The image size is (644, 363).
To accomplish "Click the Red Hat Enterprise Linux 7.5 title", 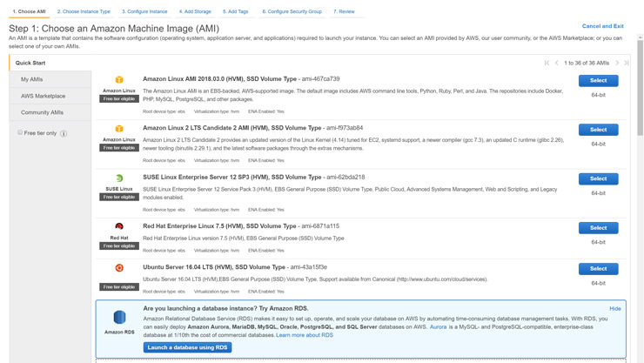I will pos(241,225).
